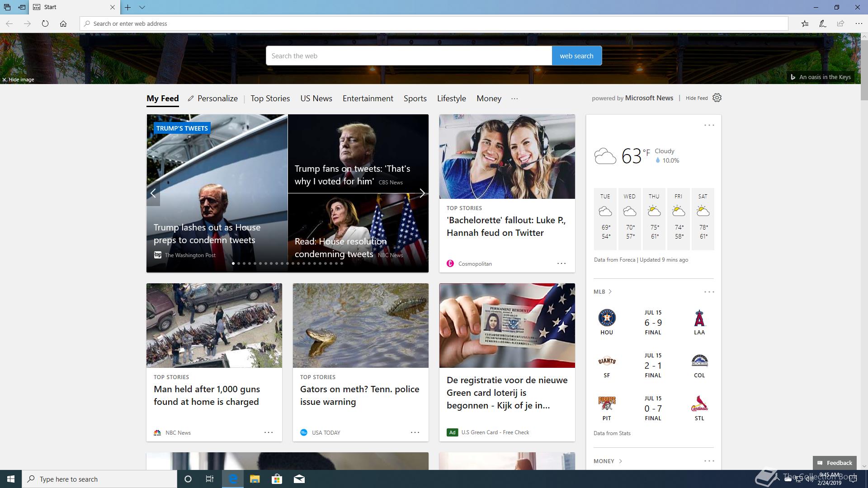Open the Windows Start menu

pos(11,479)
